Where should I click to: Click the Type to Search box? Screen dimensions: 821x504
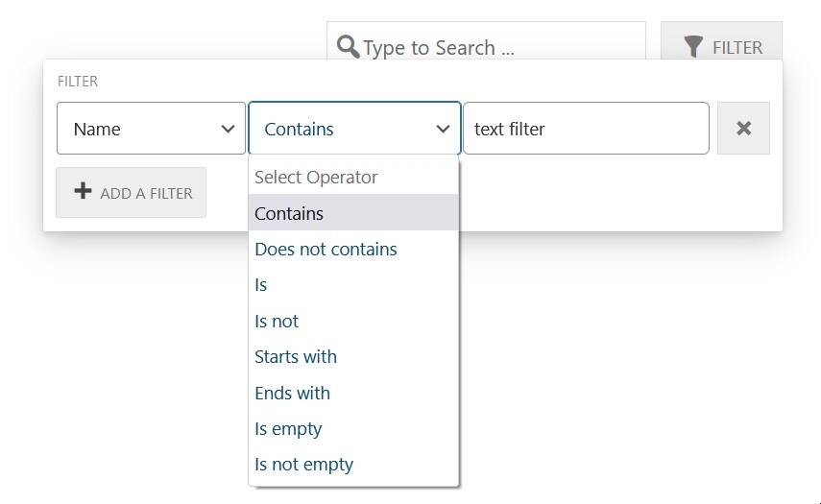point(486,42)
